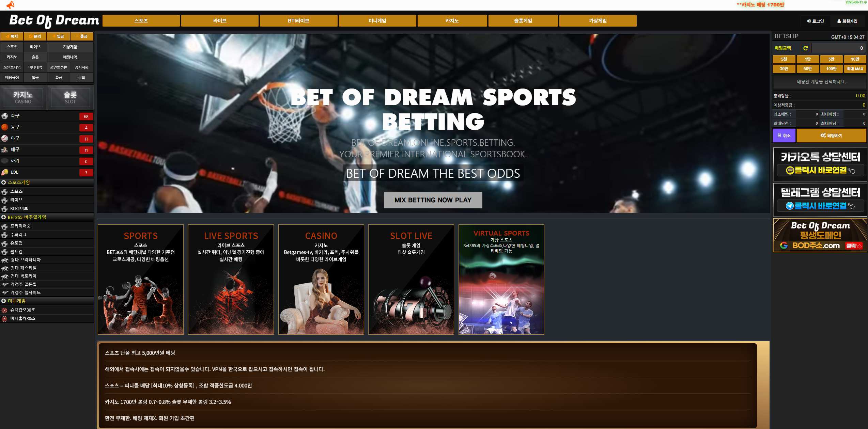Click the horse icon for 경마 빅토리아
Viewport: 868px width, 429px height.
coord(5,276)
